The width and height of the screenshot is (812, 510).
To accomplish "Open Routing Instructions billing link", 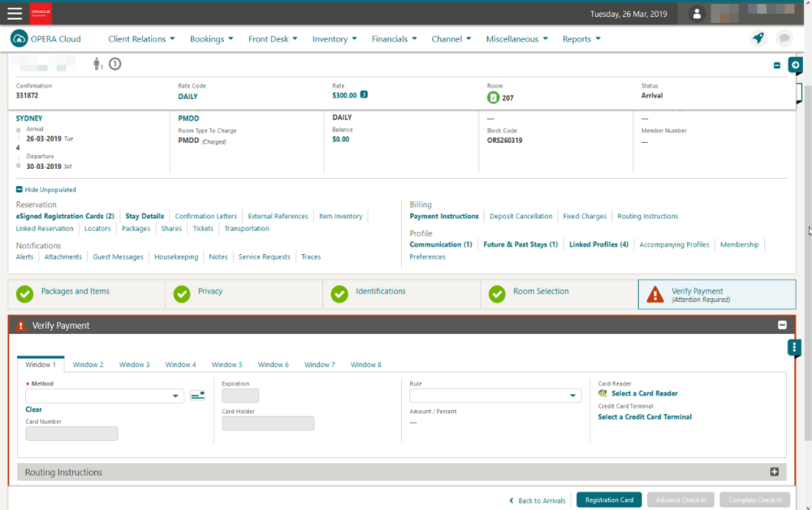I will (x=647, y=216).
